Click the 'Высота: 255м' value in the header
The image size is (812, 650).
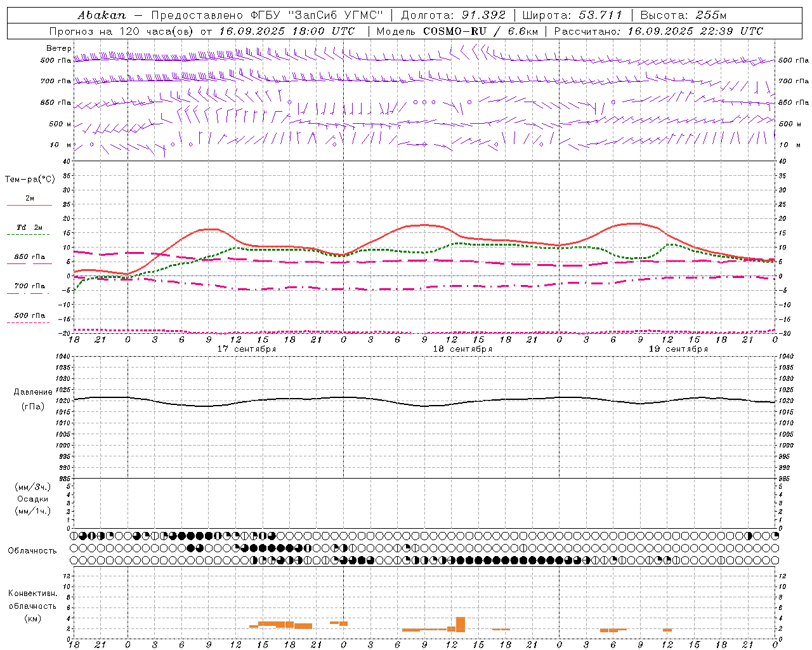pos(683,15)
